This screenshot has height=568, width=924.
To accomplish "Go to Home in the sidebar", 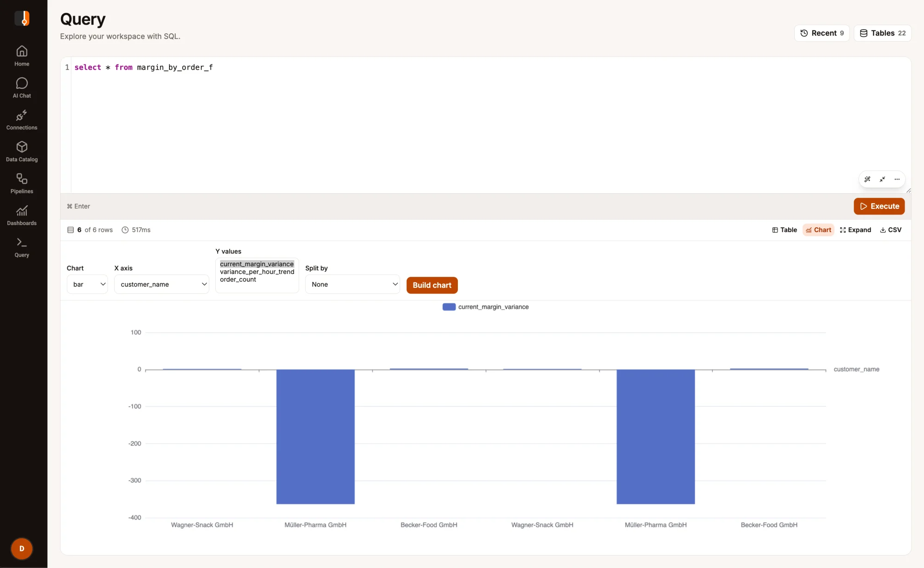I will tap(22, 56).
